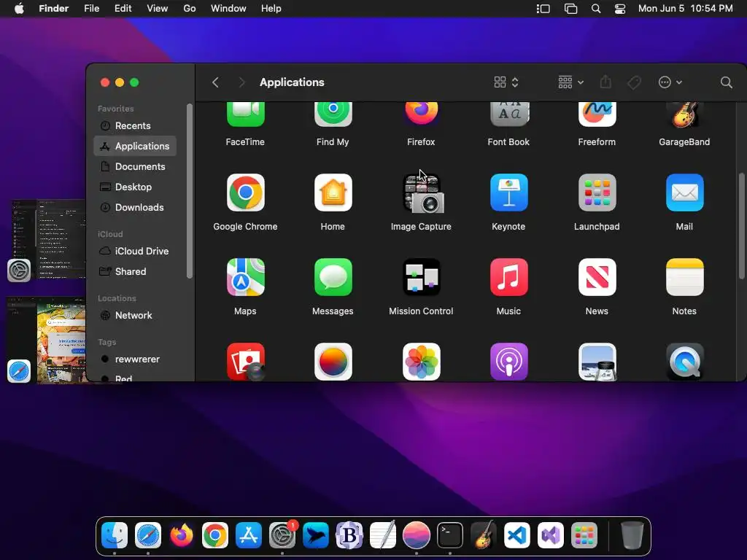Open iCloud Drive in the sidebar

click(135, 251)
